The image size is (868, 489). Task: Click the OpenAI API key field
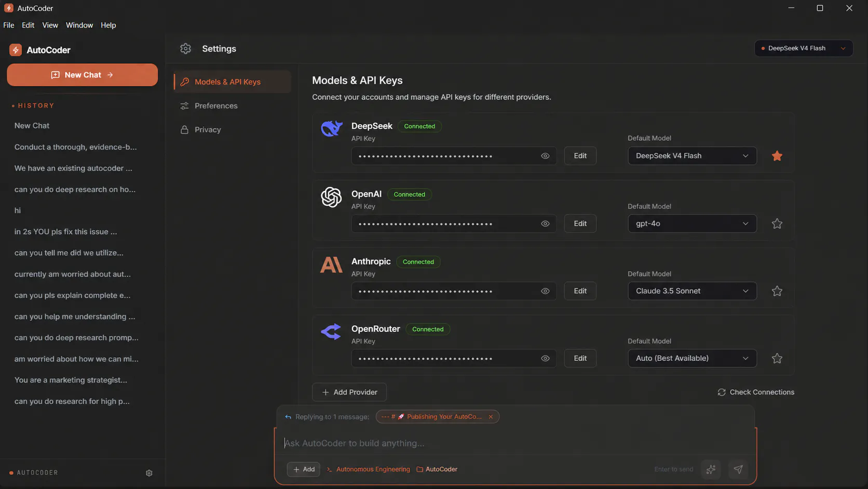(x=454, y=223)
